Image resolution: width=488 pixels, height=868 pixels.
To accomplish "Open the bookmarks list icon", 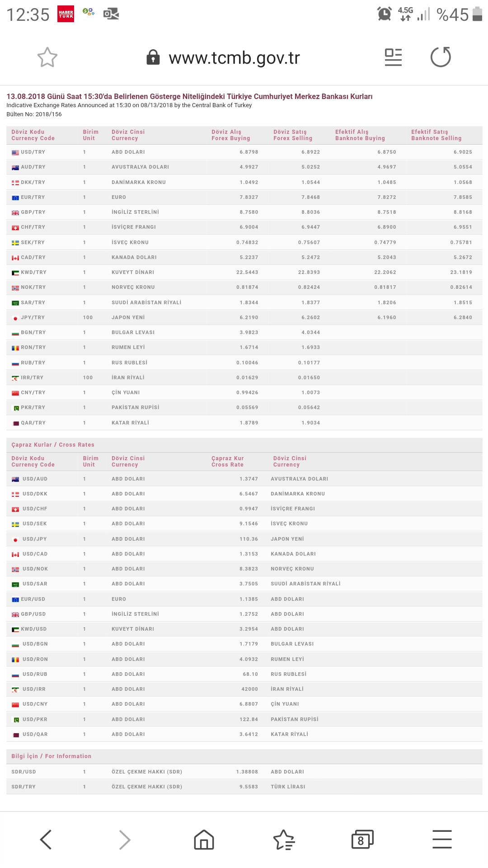I will pyautogui.click(x=284, y=840).
